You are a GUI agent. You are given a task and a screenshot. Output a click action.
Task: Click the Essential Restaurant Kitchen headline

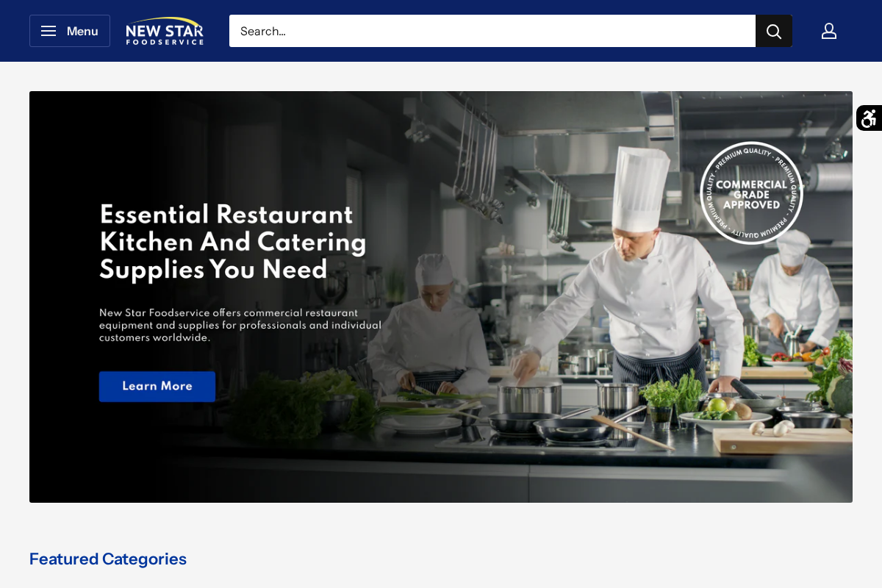click(x=232, y=243)
